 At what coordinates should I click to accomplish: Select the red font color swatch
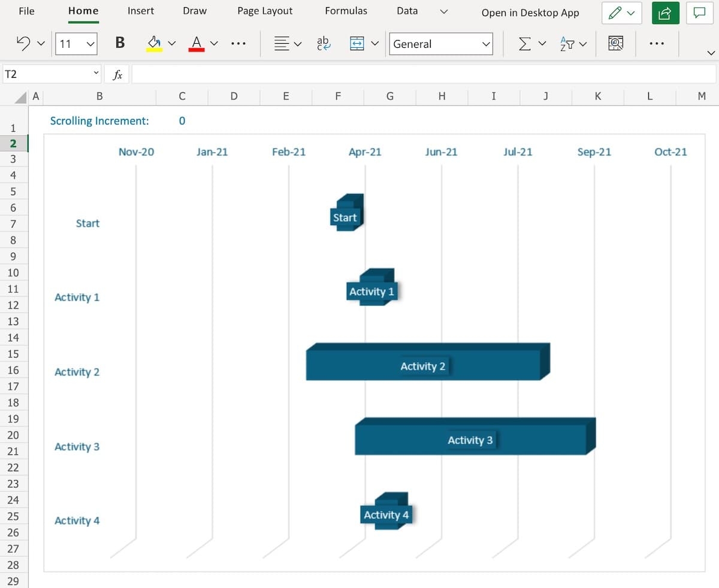[x=196, y=50]
